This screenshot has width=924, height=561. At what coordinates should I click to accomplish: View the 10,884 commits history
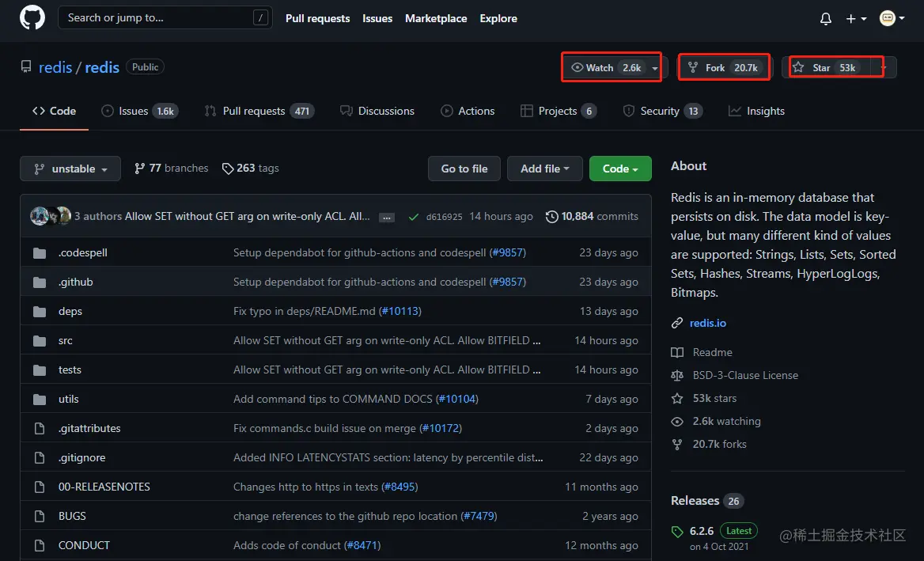592,216
